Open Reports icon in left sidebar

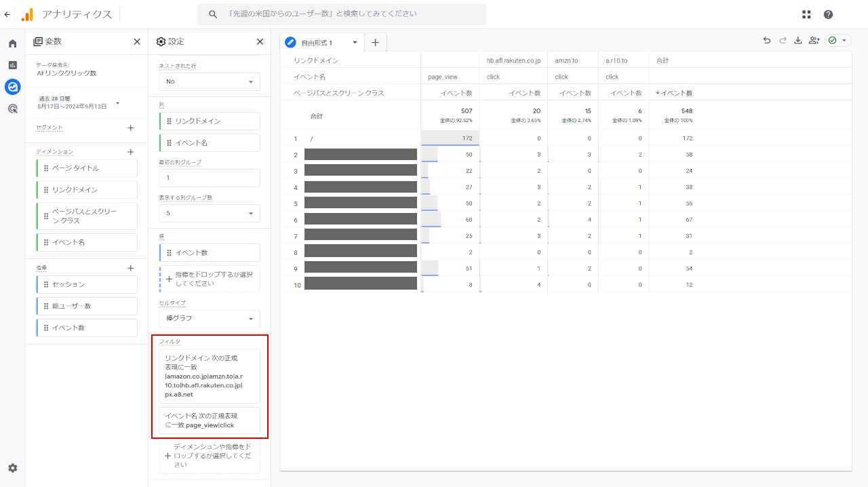click(x=12, y=65)
